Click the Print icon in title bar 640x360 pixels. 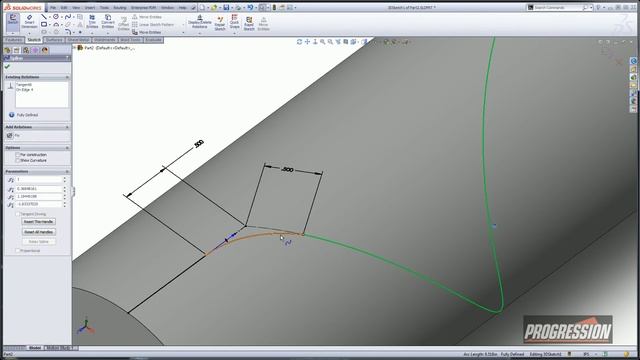[x=238, y=7]
